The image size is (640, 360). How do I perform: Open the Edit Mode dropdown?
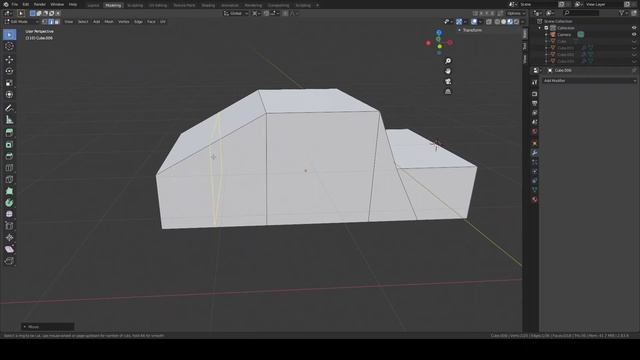pos(21,22)
